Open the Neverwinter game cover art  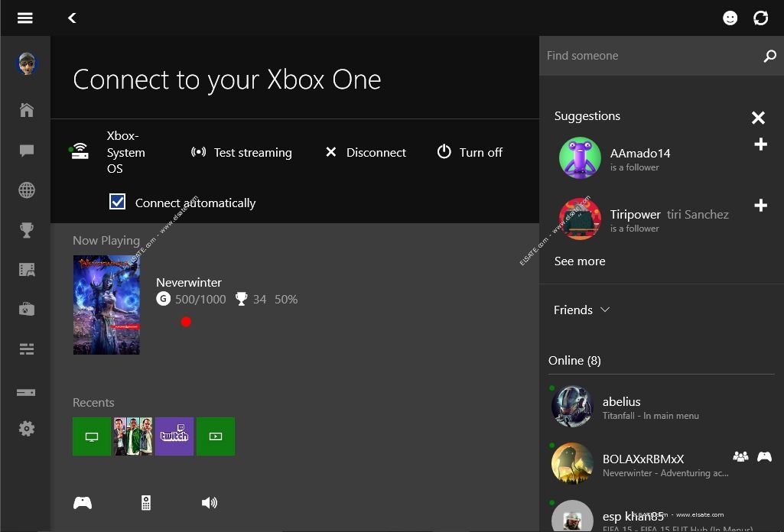click(106, 305)
